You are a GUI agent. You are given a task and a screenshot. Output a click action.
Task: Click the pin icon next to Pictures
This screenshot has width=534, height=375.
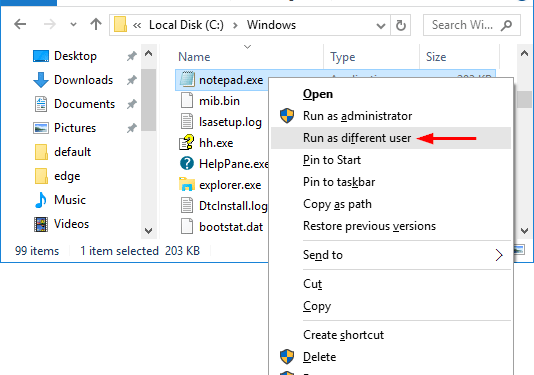point(132,128)
